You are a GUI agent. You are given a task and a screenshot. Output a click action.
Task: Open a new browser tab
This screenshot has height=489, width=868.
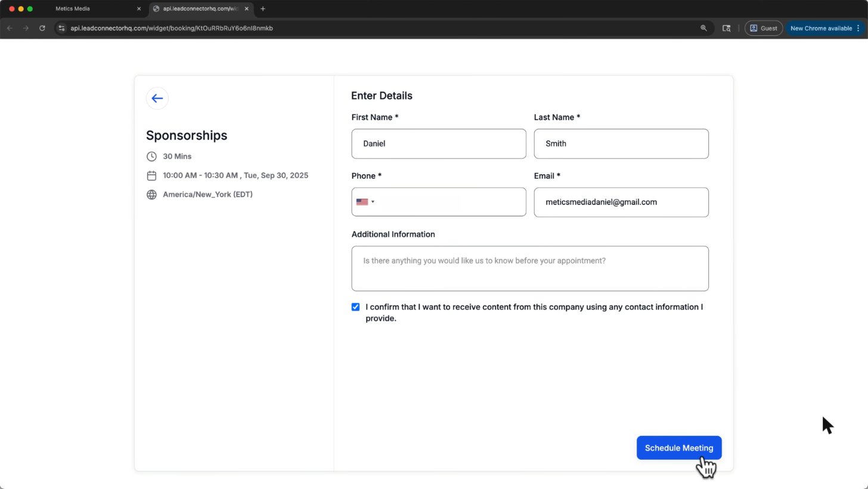(263, 9)
